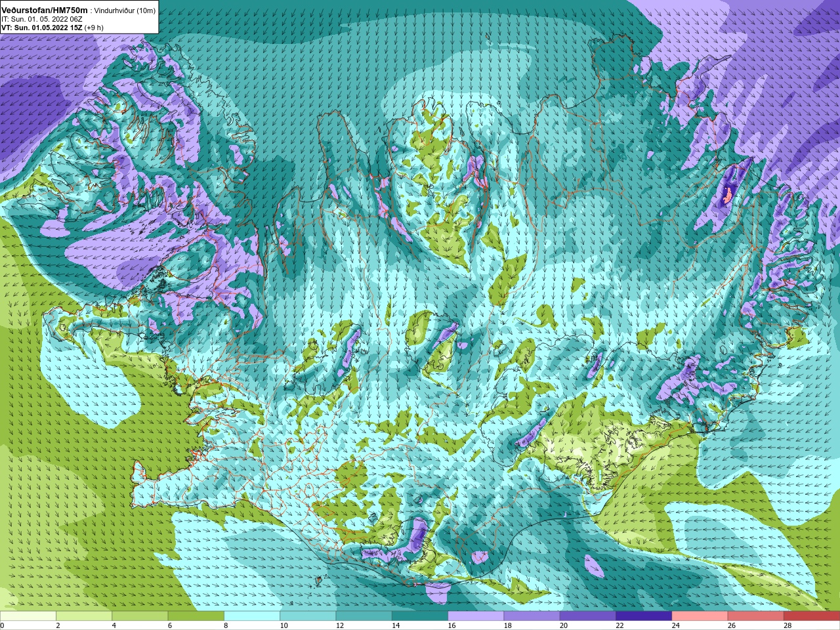840x630 pixels.
Task: Select the "VT: Sun. 01.05.2022 15Z" line
Action: (41, 28)
